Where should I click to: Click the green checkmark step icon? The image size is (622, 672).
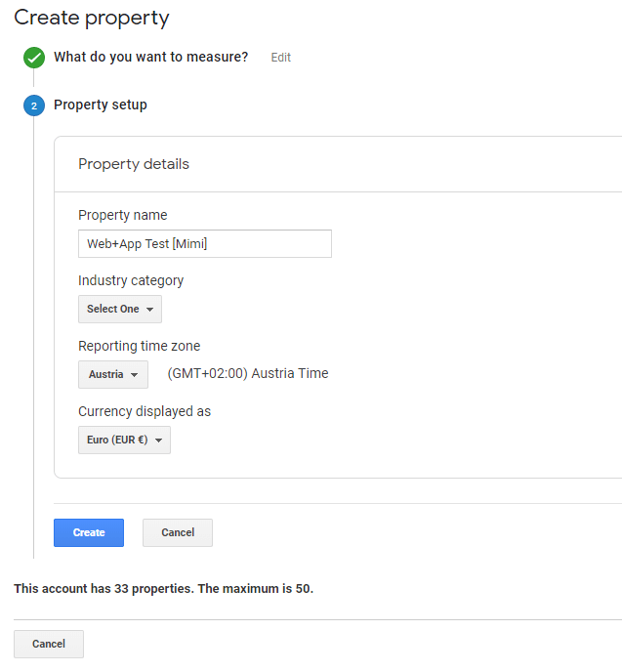click(34, 58)
